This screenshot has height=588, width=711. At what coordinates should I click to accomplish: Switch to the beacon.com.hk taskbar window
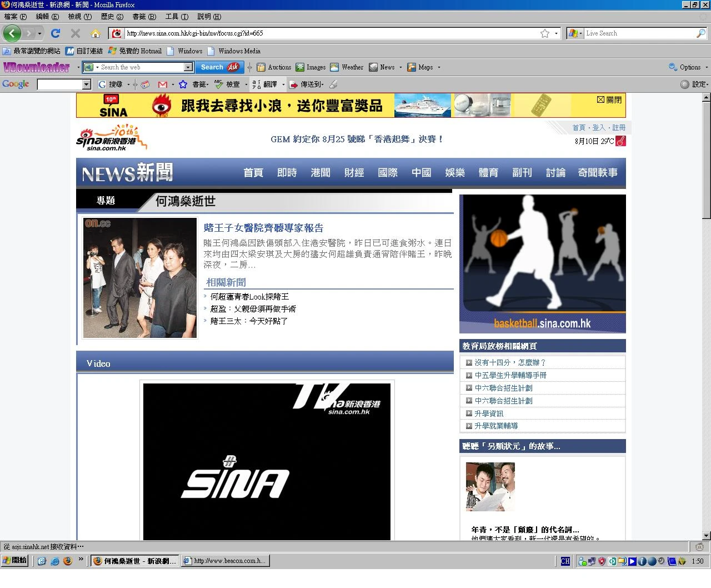[225, 561]
